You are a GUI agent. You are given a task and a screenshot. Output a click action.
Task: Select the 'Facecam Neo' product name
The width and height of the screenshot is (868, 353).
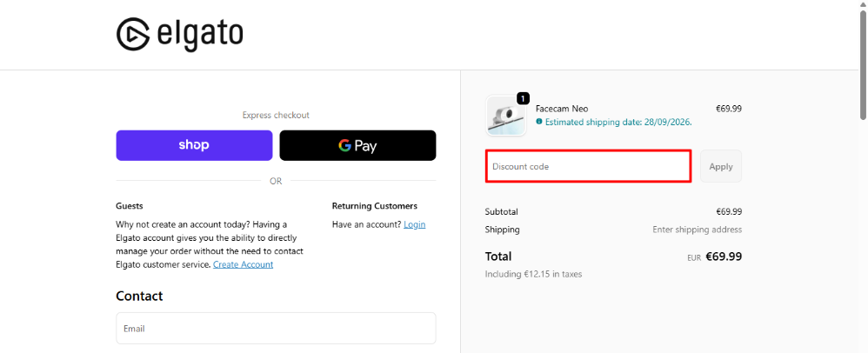pos(562,109)
